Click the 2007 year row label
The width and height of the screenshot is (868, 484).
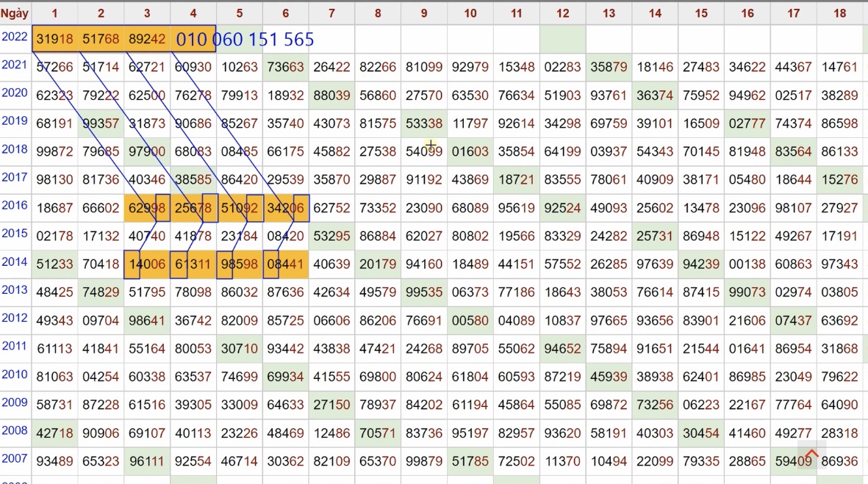(x=15, y=459)
